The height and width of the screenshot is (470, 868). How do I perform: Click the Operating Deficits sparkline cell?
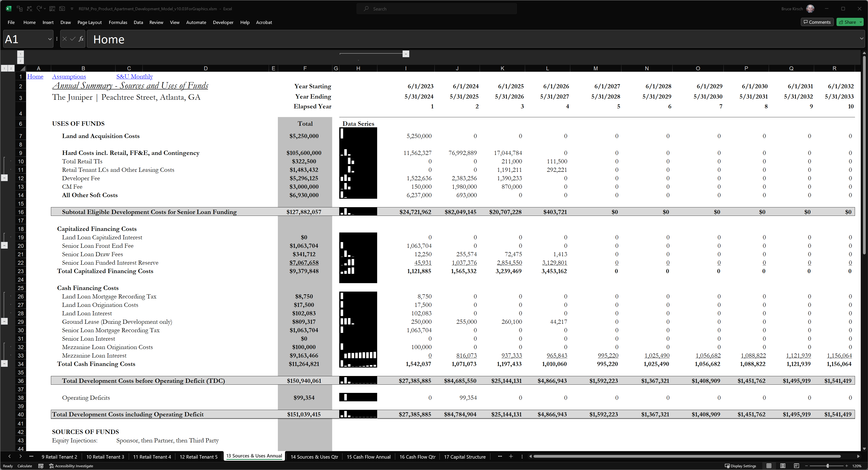coord(358,397)
